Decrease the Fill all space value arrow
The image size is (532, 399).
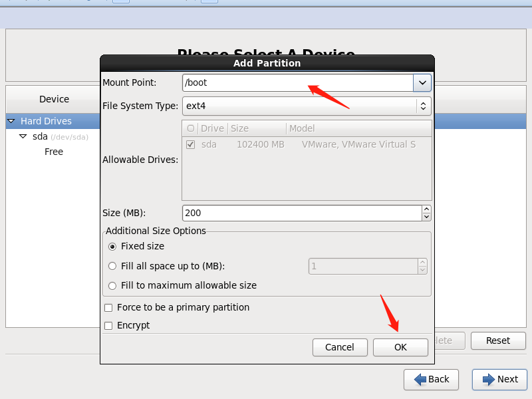[x=422, y=271]
